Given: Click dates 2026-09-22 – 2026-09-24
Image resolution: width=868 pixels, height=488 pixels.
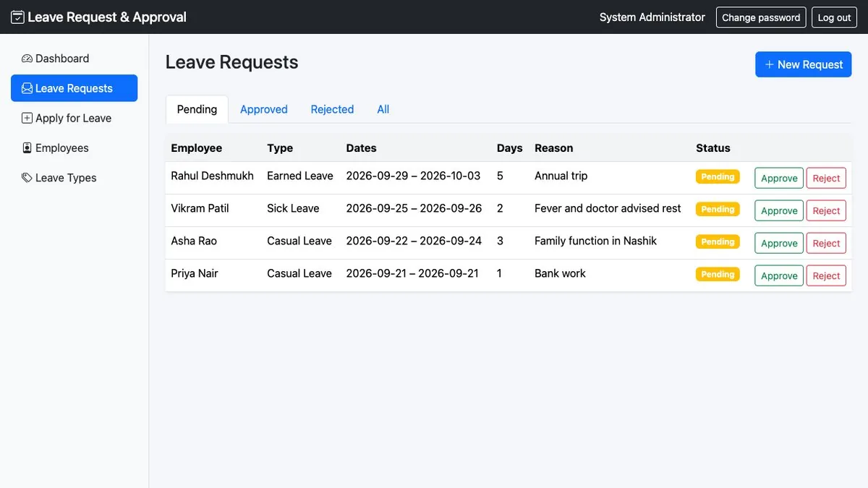Looking at the screenshot, I should 414,241.
